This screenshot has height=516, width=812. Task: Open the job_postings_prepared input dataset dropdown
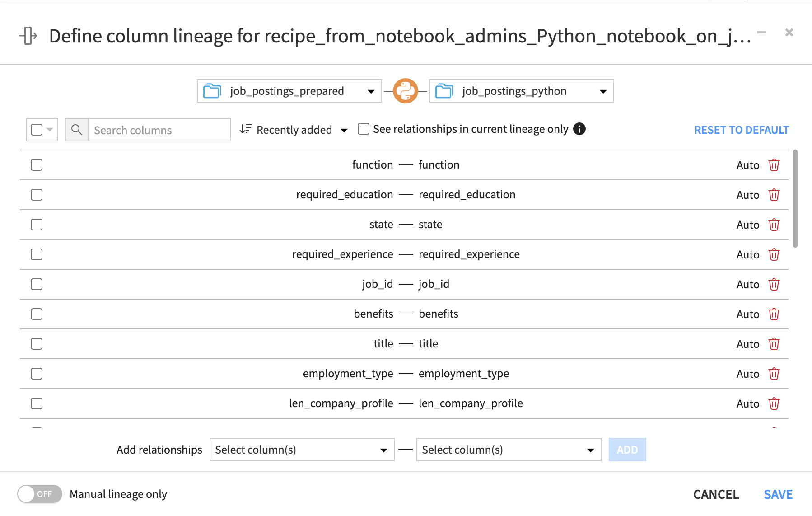click(289, 91)
